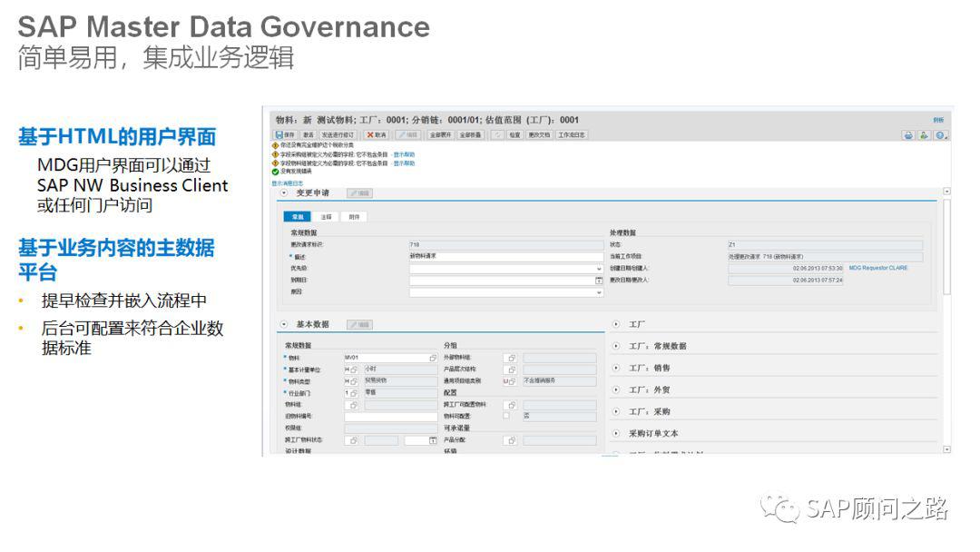
Task: Open value help for the 物料 field
Action: coord(433,358)
